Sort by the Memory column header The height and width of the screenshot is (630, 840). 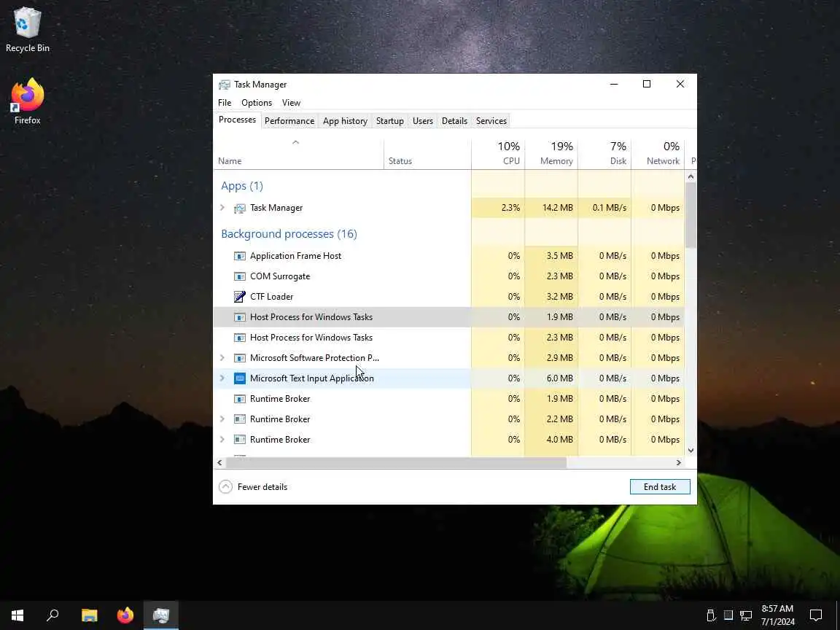tap(551, 155)
